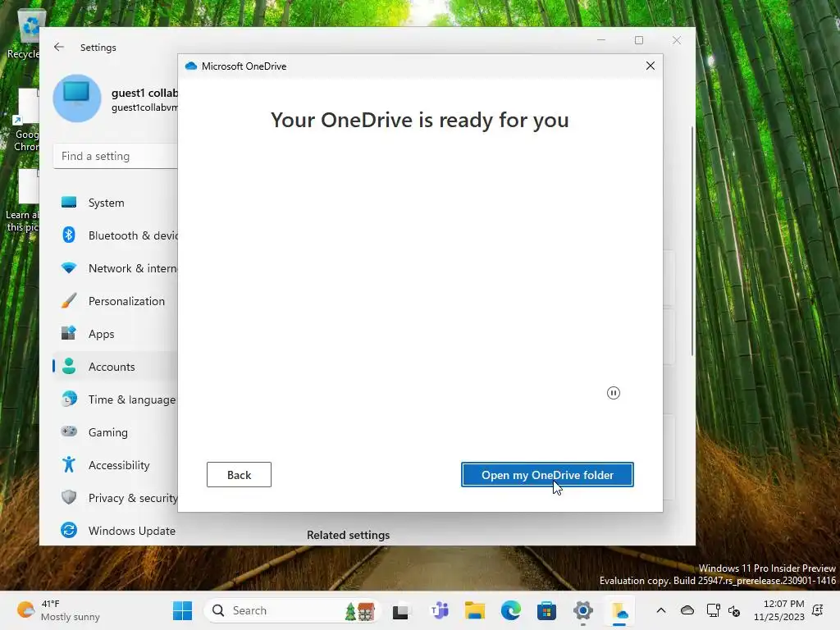Click the Google Chrome desktop shortcut
The image size is (840, 630).
click(x=25, y=121)
